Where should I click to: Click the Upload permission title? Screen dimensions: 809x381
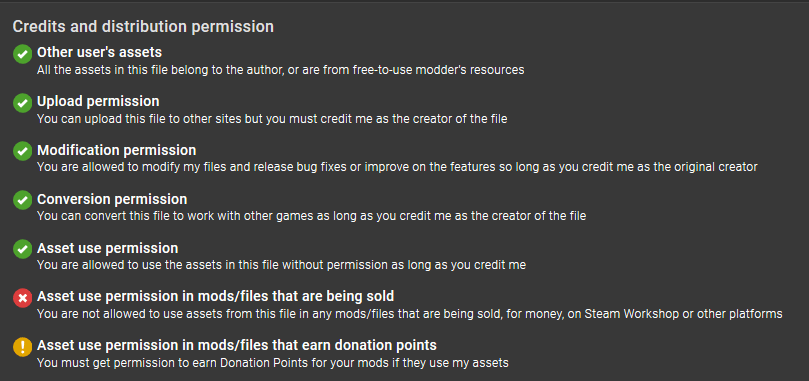(x=98, y=101)
